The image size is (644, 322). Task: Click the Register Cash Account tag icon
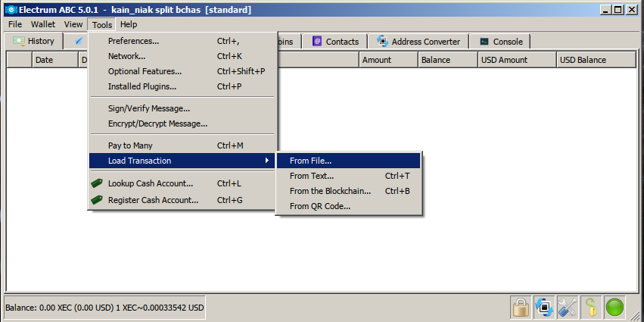point(97,200)
